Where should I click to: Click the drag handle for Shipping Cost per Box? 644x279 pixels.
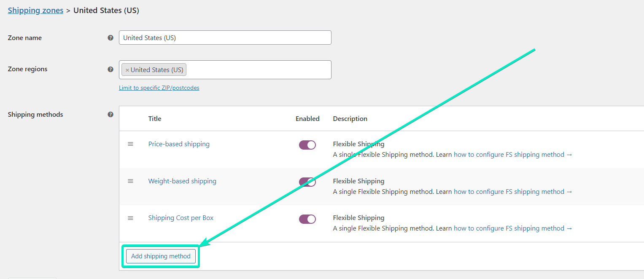[130, 218]
